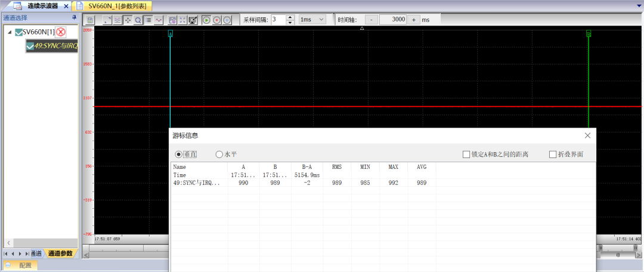Image resolution: width=644 pixels, height=272 pixels.
Task: Select the pan/move four-arrow tool
Action: pyautogui.click(x=128, y=20)
